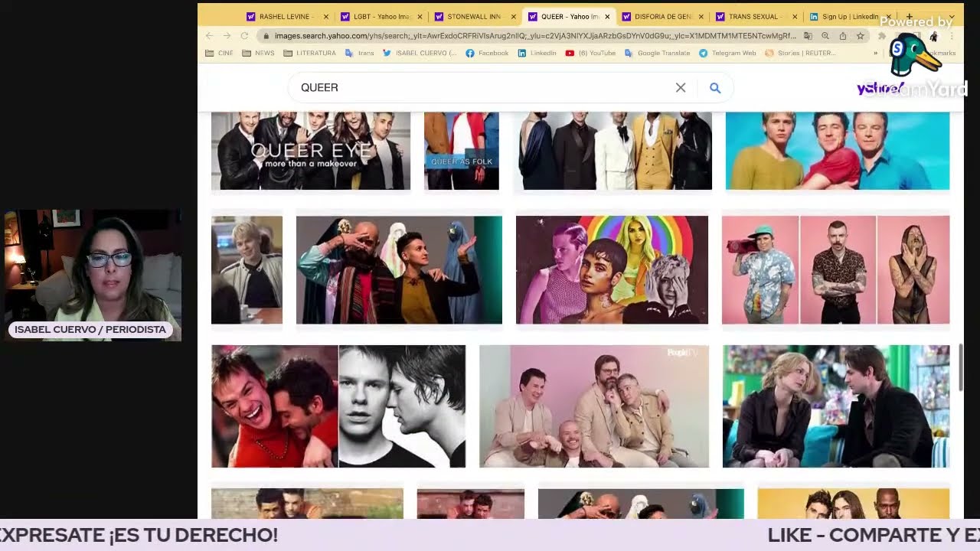This screenshot has width=980, height=551.
Task: Open the pink three-panel portrait image
Action: [835, 269]
